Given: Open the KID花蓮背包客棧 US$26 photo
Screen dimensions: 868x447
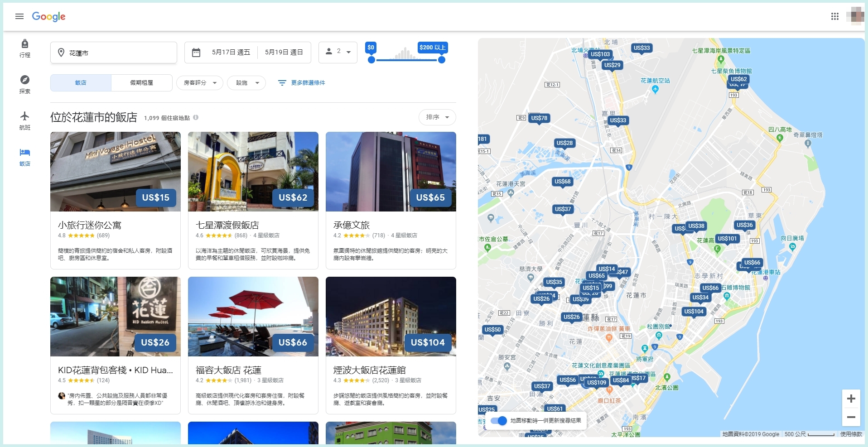Looking at the screenshot, I should [116, 317].
